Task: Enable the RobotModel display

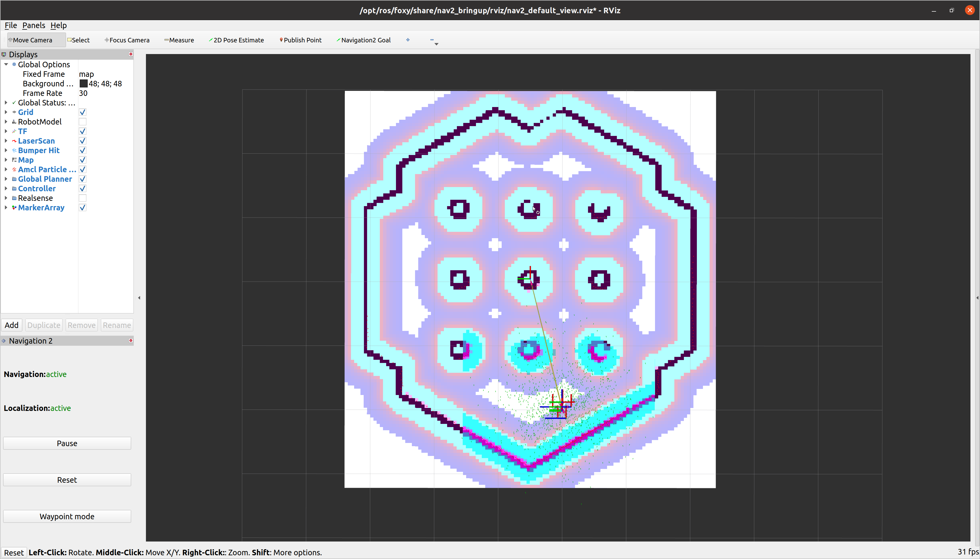Action: coord(82,122)
